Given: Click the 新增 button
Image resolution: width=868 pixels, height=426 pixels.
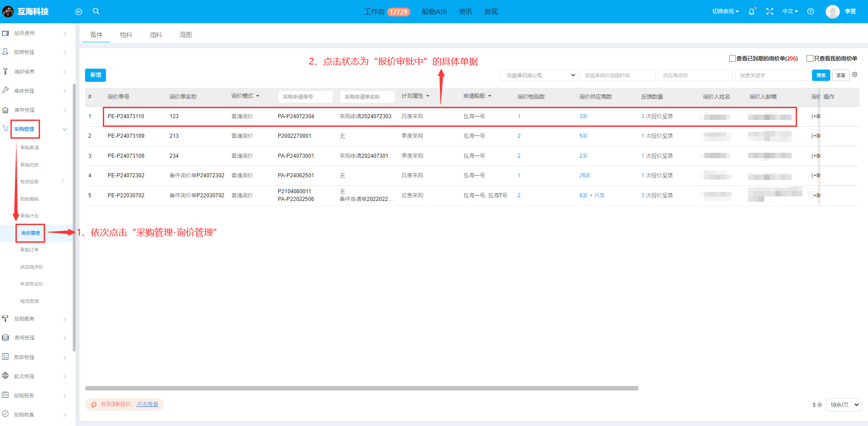Looking at the screenshot, I should click(96, 75).
